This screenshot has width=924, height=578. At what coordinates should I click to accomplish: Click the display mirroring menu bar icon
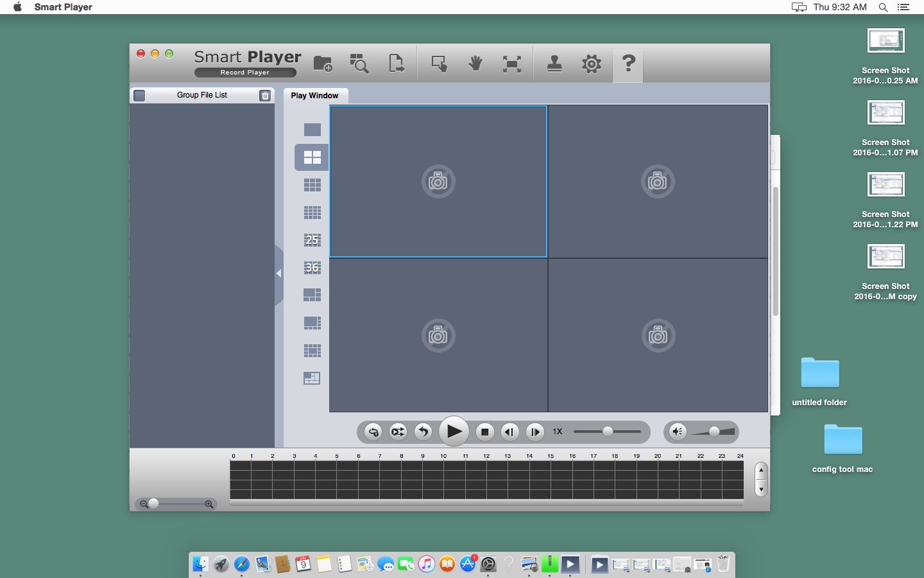coord(799,7)
